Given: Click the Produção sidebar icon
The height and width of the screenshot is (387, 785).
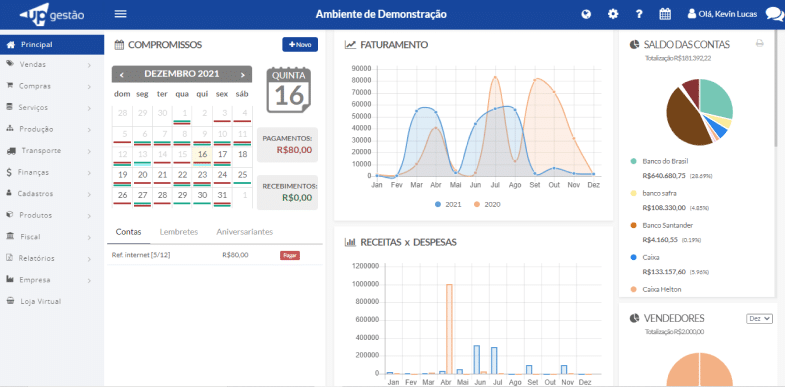Looking at the screenshot, I should click(x=10, y=129).
